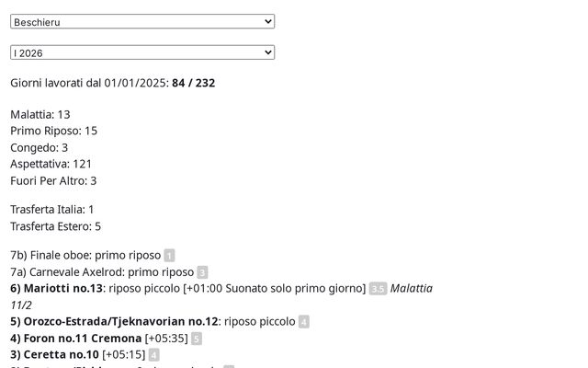Click the 7b) Finale oboe entry

(85, 255)
